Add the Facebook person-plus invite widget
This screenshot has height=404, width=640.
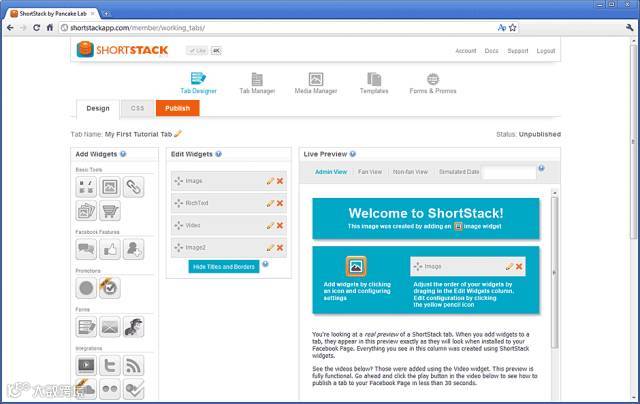click(133, 249)
